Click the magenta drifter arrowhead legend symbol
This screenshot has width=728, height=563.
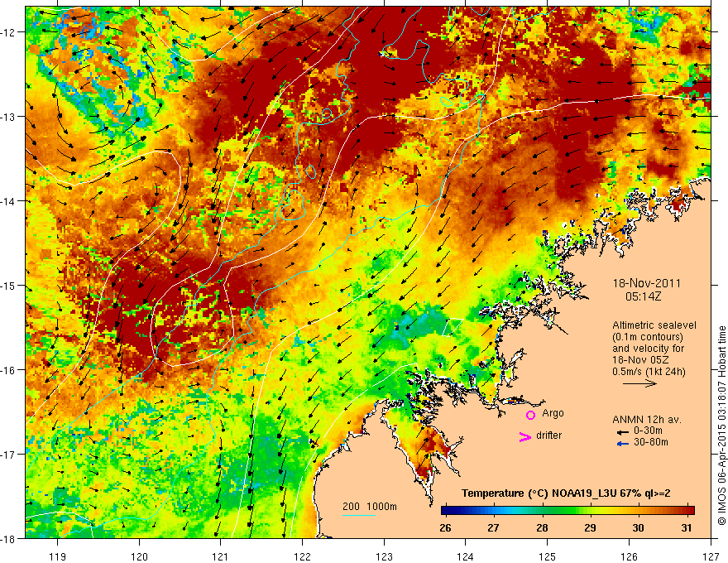tap(524, 436)
